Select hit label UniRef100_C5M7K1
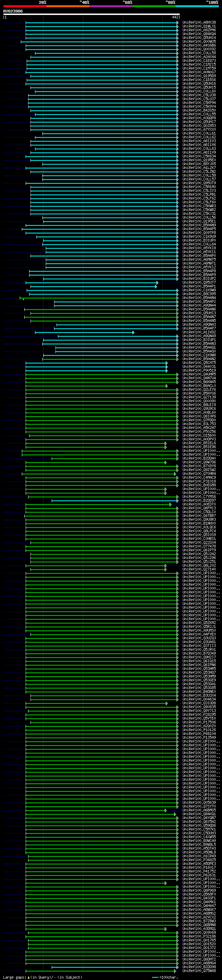The image size is (222, 980). pos(199,829)
